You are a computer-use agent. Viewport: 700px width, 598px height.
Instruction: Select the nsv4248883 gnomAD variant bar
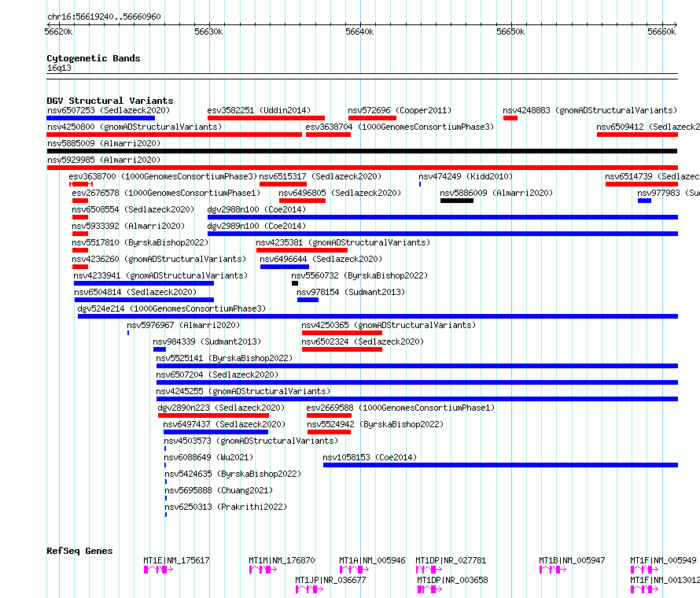(510, 118)
